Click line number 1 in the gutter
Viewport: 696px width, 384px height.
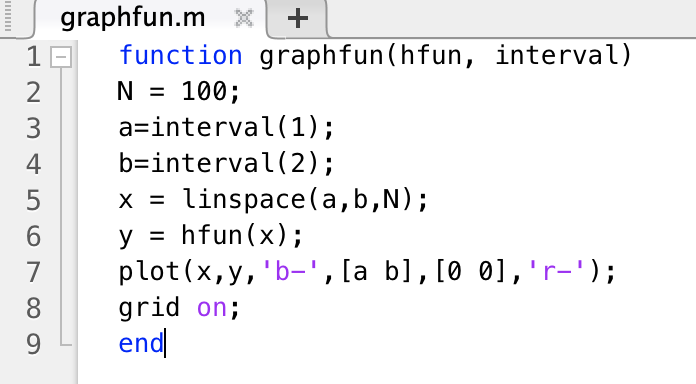point(33,57)
